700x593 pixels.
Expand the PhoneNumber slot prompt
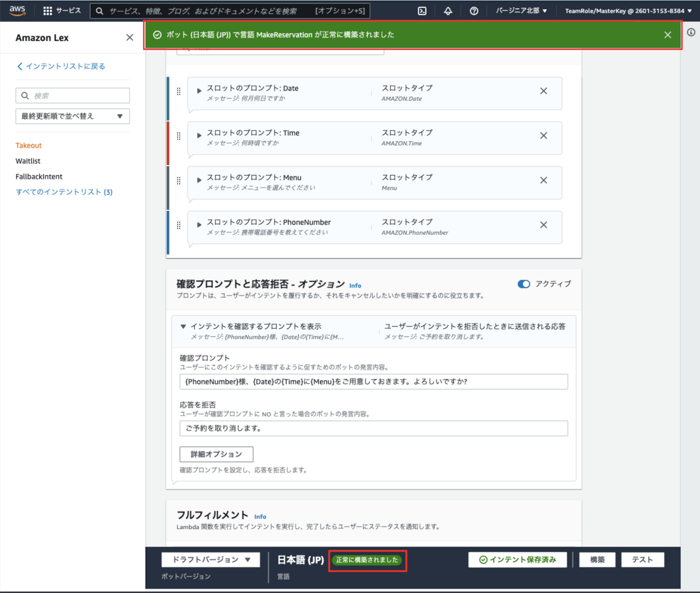199,225
